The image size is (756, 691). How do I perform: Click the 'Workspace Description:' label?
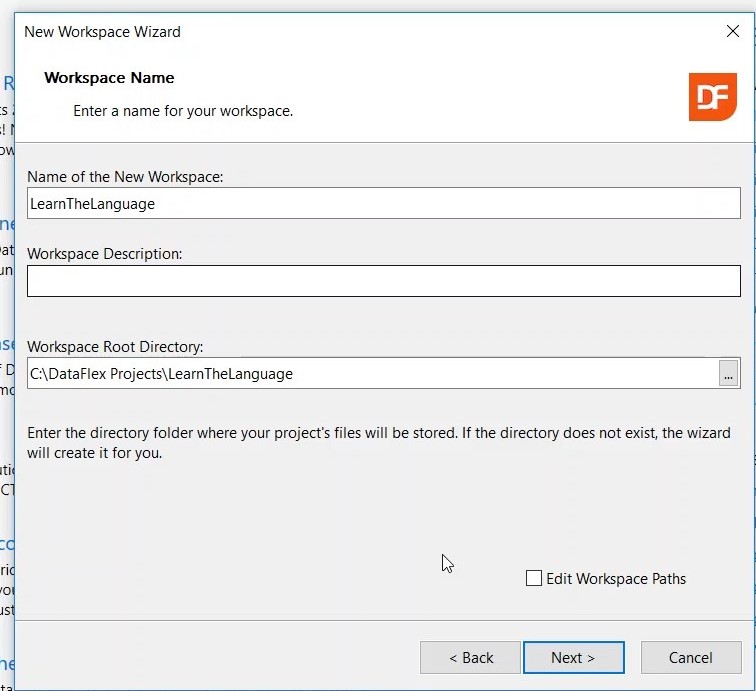pyautogui.click(x=105, y=254)
